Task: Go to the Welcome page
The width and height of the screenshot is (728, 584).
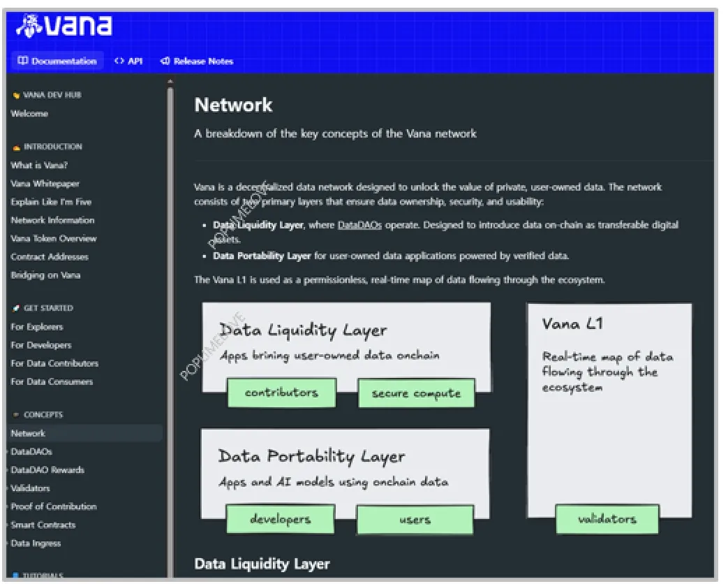Action: (29, 113)
